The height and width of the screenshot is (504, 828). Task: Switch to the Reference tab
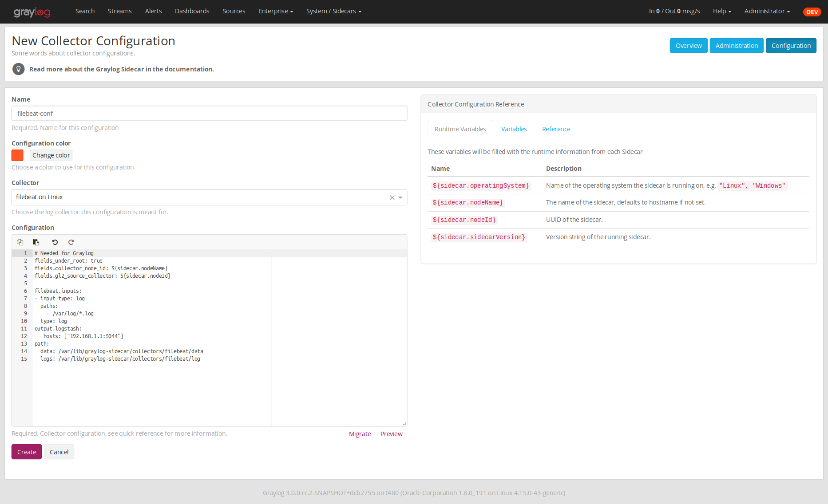556,129
